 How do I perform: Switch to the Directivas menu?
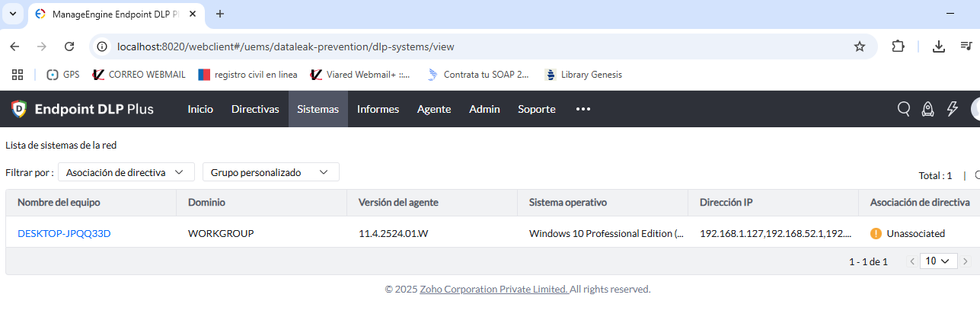255,109
